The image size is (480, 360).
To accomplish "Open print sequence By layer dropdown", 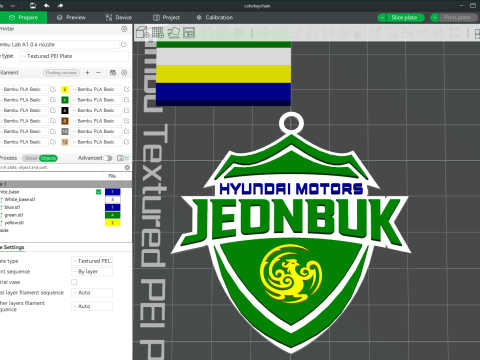I will click(x=92, y=272).
